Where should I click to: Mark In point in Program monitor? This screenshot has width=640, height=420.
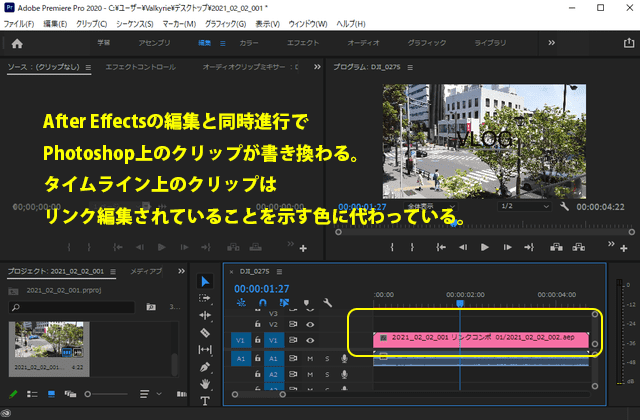392,247
